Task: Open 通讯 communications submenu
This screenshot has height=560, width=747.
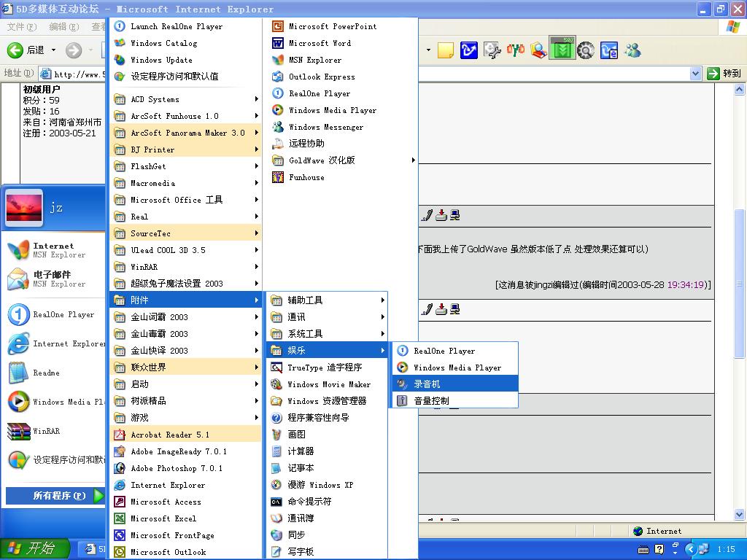Action: point(327,316)
